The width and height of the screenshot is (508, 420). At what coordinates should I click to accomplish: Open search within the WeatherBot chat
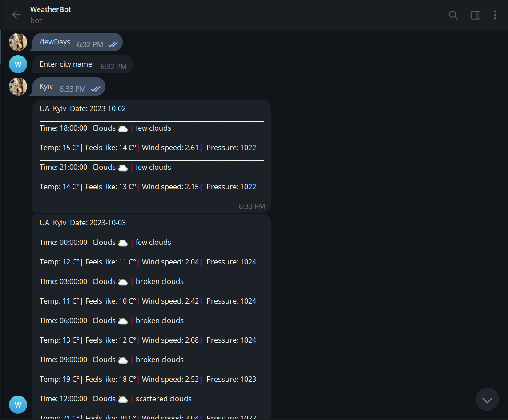[x=453, y=15]
